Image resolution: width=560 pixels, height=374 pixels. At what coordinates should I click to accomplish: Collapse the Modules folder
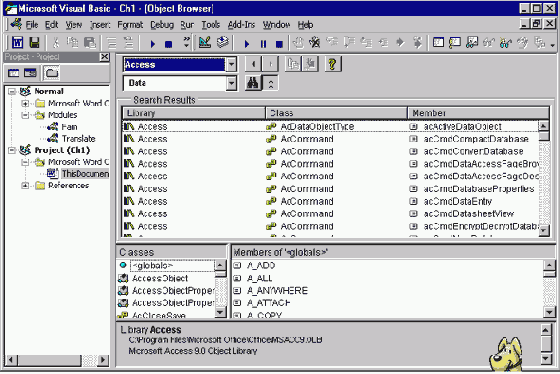coord(25,115)
